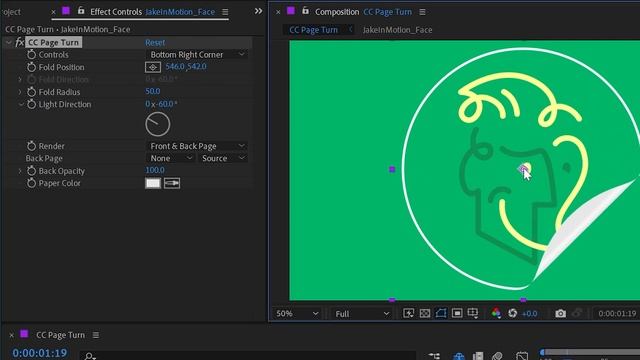Click the Reset Exposure icon

point(513,313)
